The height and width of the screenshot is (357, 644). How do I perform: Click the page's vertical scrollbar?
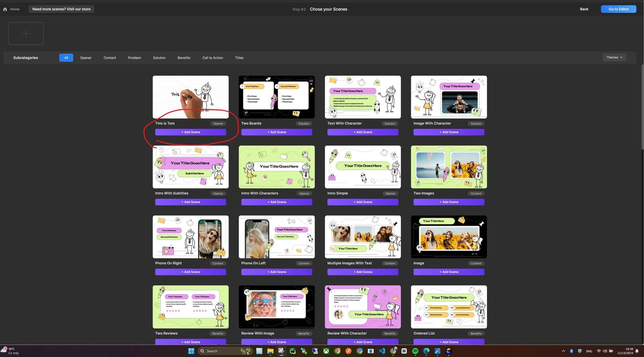(x=642, y=106)
